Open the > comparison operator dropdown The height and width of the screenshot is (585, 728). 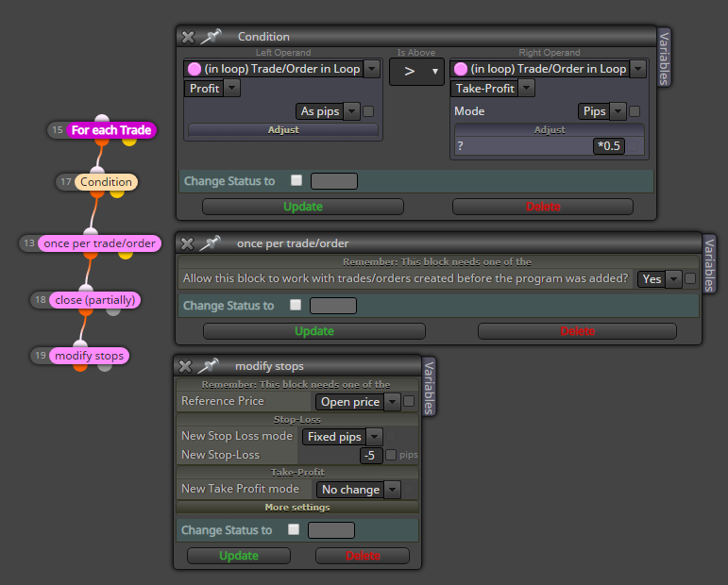coord(416,72)
